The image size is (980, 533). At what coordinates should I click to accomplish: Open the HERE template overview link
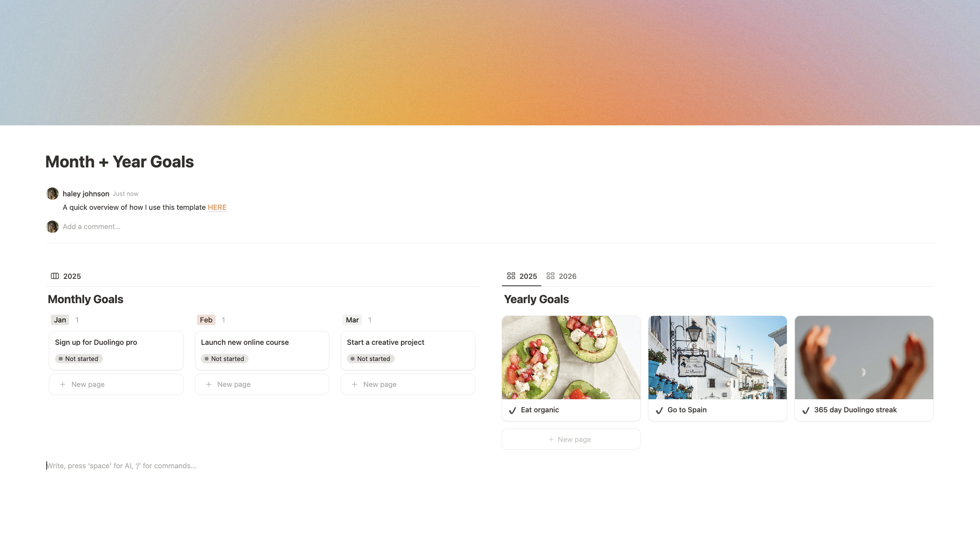(x=217, y=207)
